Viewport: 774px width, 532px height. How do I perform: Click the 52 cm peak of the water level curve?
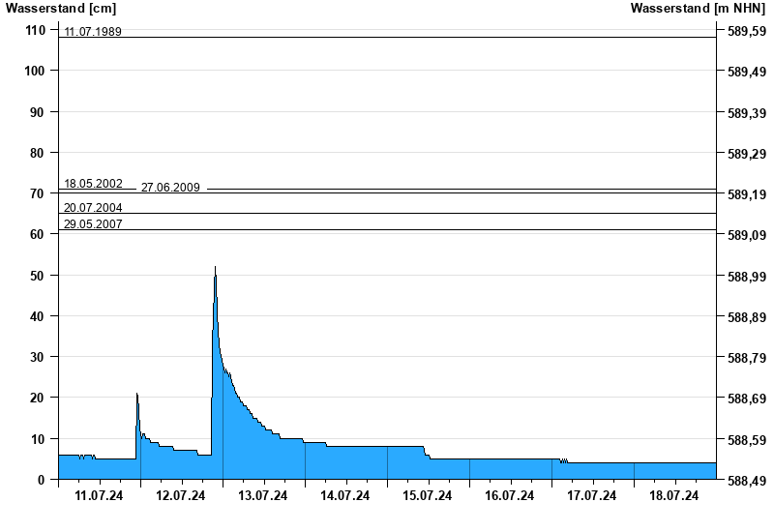(x=215, y=268)
